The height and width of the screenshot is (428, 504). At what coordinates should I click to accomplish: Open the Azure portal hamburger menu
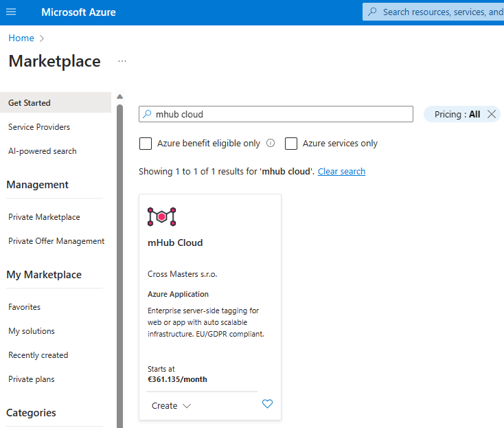tap(11, 12)
